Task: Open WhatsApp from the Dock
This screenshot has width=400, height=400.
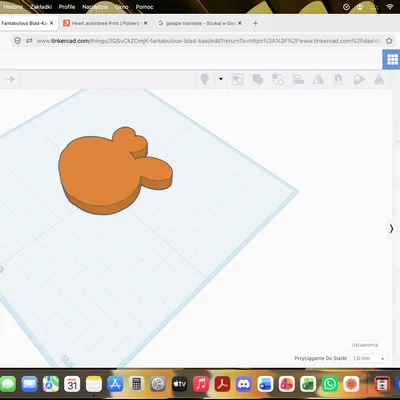Action: (330, 384)
